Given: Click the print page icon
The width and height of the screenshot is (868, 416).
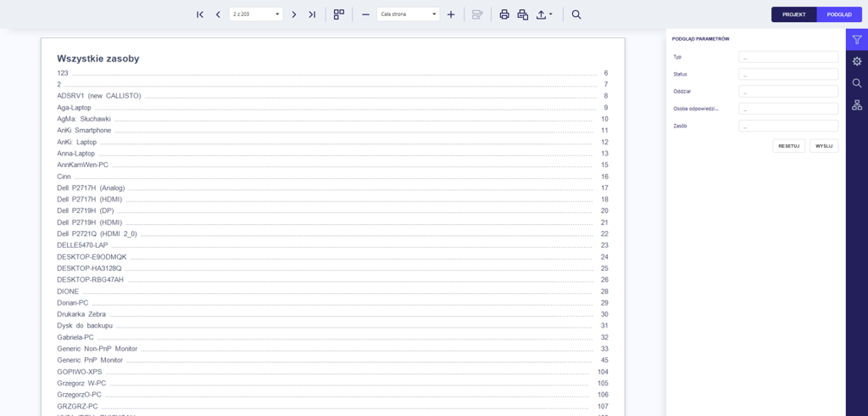Looking at the screenshot, I should 522,15.
